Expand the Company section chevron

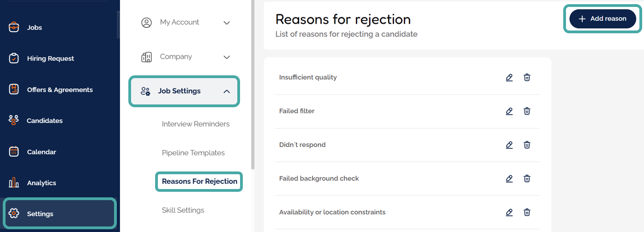click(227, 57)
